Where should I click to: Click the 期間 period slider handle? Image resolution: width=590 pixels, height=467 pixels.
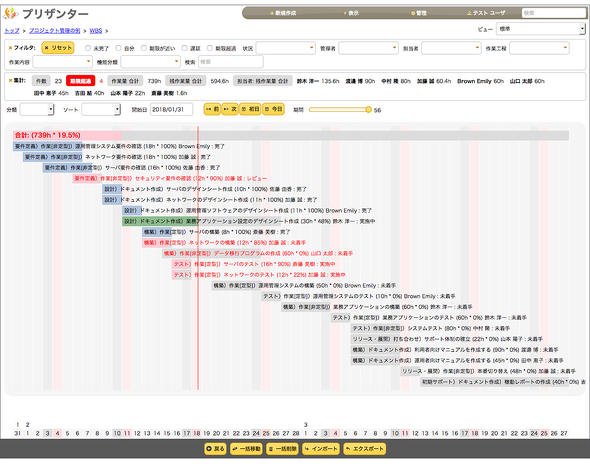368,110
